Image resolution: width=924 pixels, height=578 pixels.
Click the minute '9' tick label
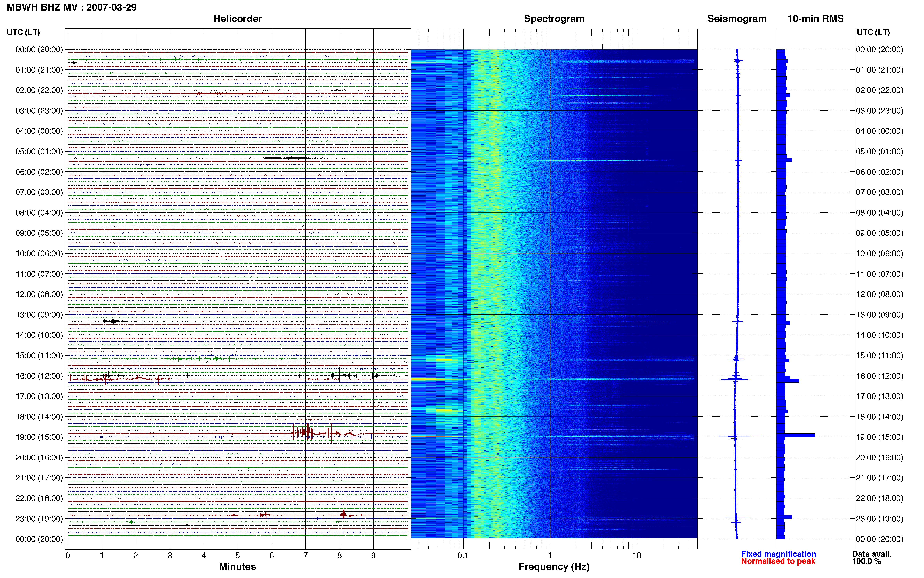373,555
